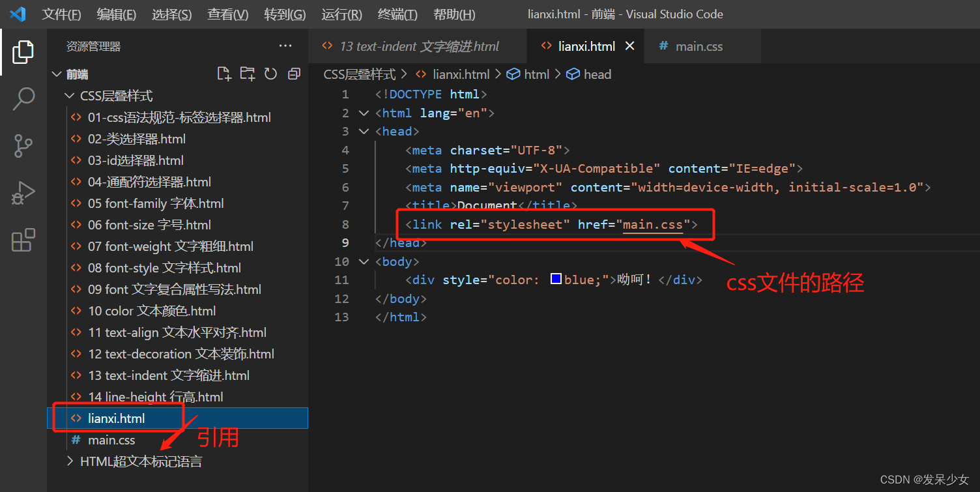Open the 文件(F) menu
The width and height of the screenshot is (980, 492).
[x=61, y=14]
